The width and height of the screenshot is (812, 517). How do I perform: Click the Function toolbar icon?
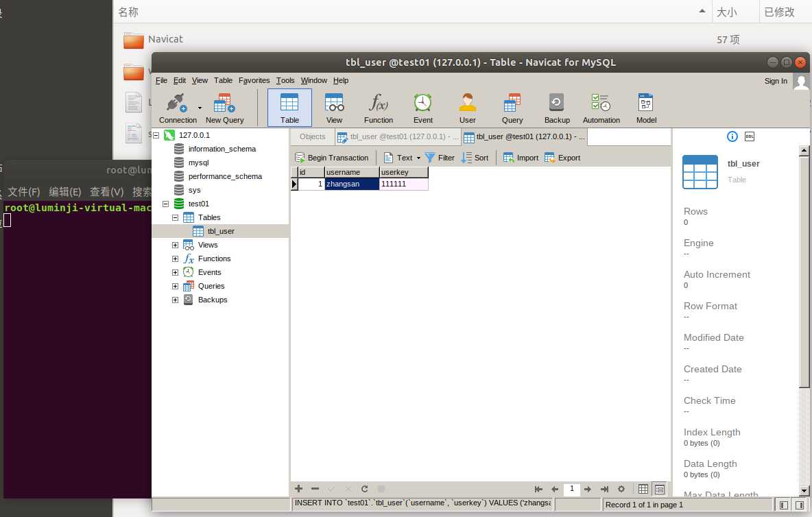pyautogui.click(x=379, y=108)
